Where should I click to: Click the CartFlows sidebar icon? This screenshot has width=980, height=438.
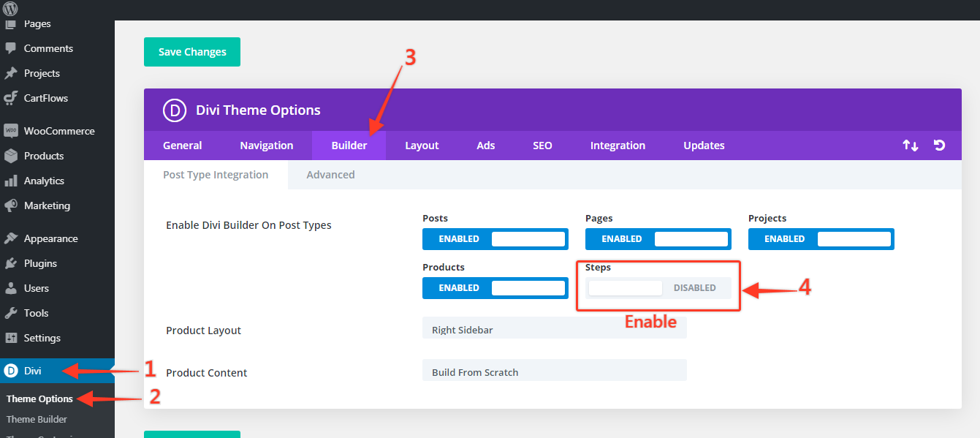pyautogui.click(x=11, y=98)
